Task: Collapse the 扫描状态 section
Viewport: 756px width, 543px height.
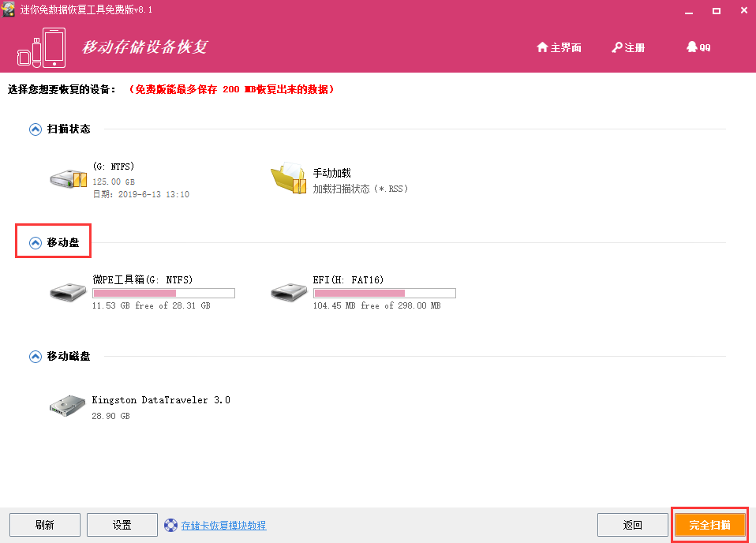Action: pyautogui.click(x=36, y=129)
